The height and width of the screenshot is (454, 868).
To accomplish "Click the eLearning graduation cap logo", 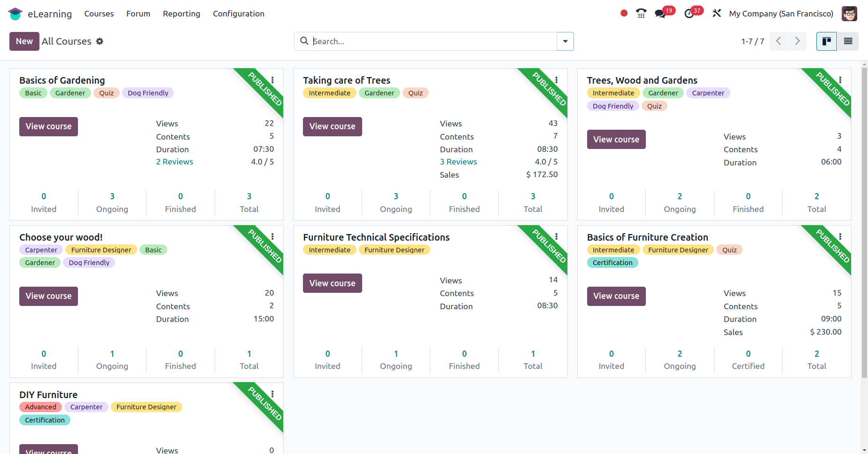I will click(x=15, y=14).
